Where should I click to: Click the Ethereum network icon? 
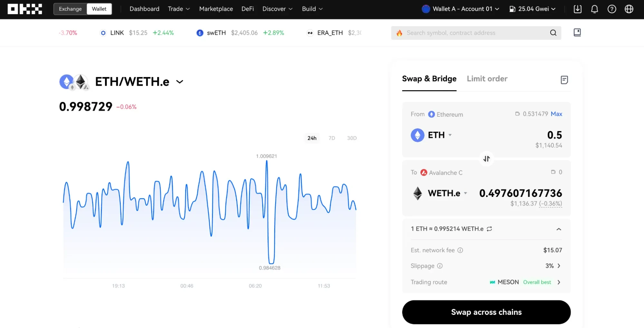pyautogui.click(x=431, y=114)
